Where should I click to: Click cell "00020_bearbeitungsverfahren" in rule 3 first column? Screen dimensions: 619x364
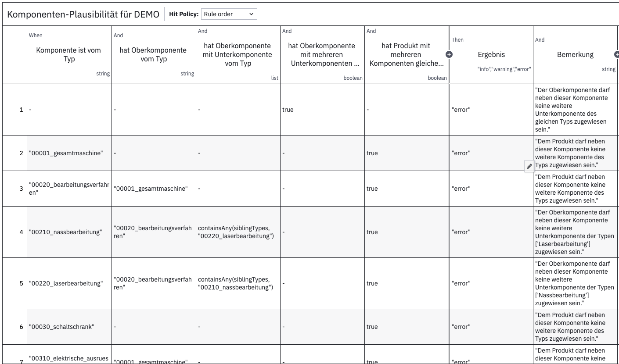click(69, 189)
